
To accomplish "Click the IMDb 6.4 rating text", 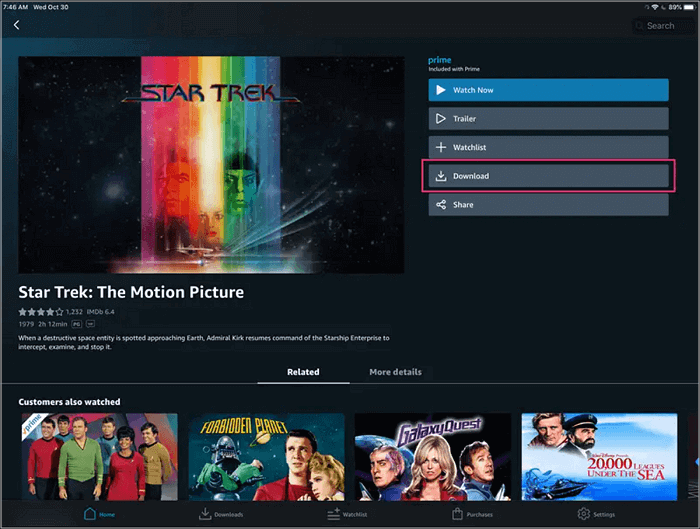I will tap(100, 312).
